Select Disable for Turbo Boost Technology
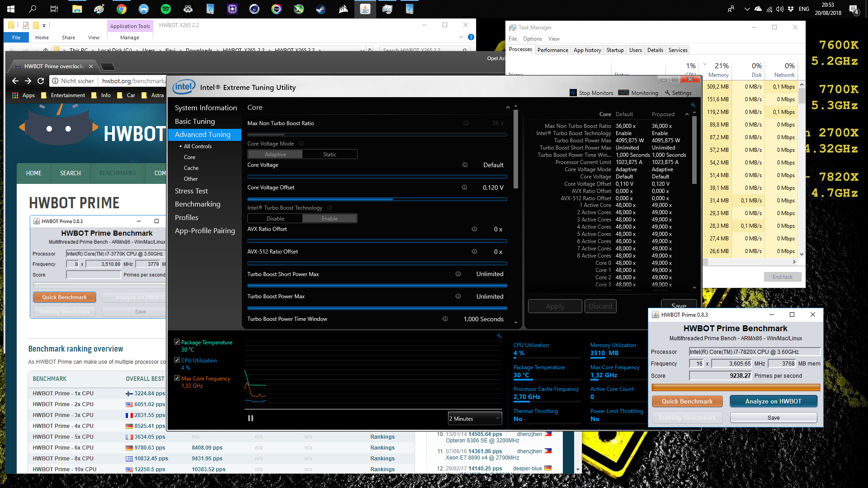 click(275, 219)
